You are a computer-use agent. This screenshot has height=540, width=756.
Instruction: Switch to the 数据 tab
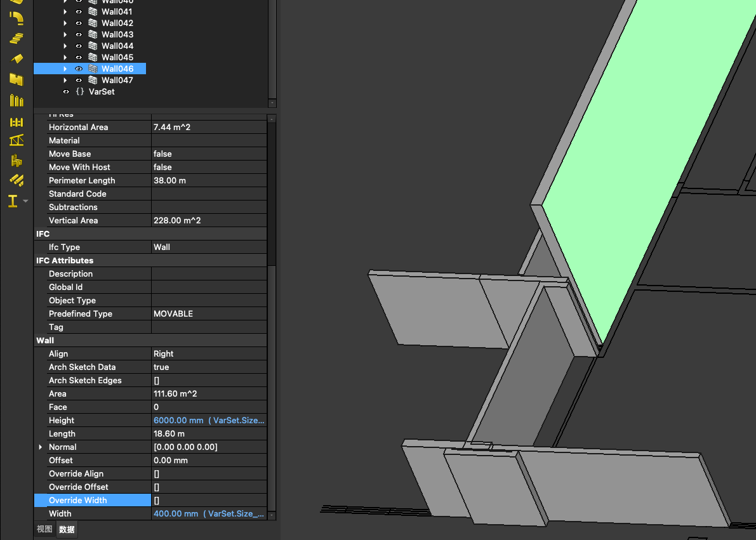click(x=67, y=529)
